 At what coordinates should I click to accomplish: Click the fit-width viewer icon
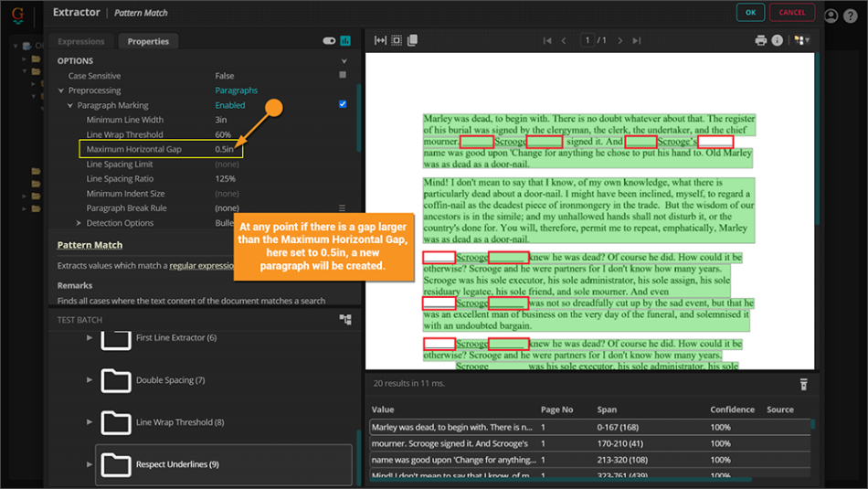pyautogui.click(x=380, y=40)
